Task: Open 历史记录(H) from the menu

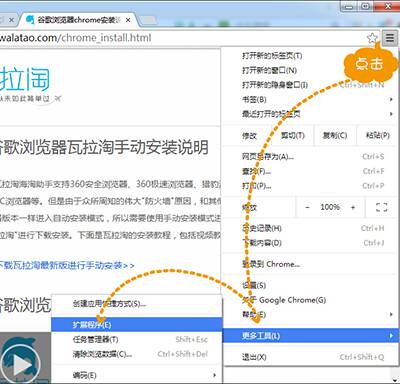Action: [x=310, y=228]
